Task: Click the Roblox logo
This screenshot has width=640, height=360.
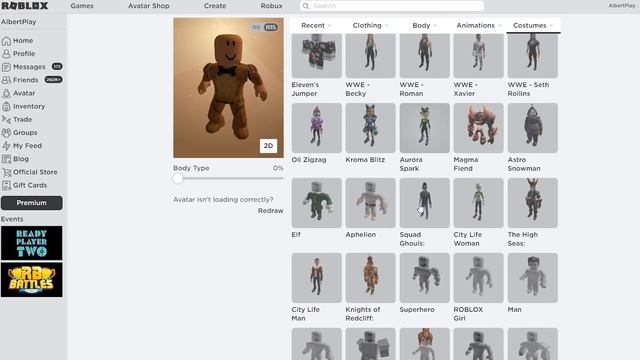Action: click(25, 6)
